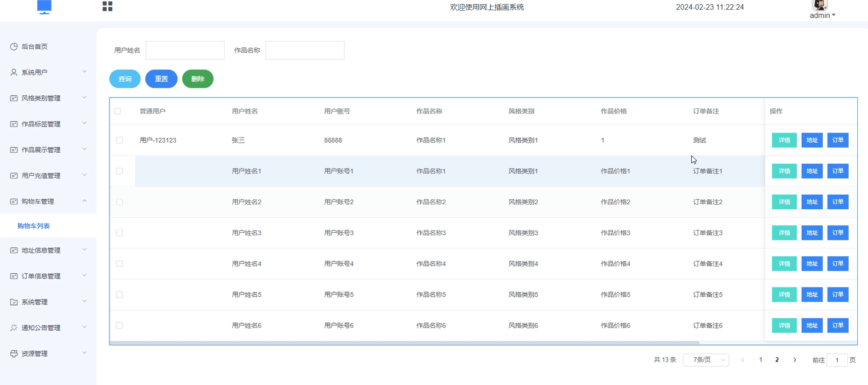Image resolution: width=868 pixels, height=385 pixels.
Task: Check the row for 用户-123123
Action: pyautogui.click(x=120, y=140)
